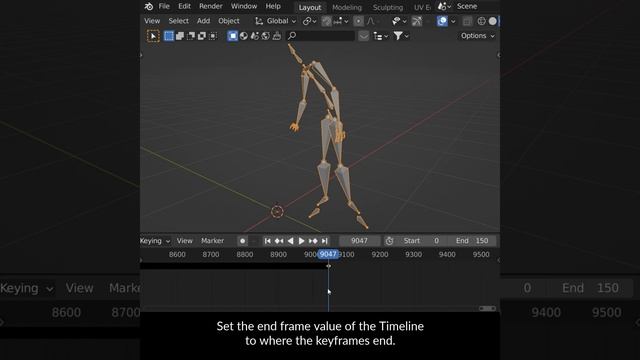640x360 pixels.
Task: Click the Start frame field
Action: tap(422, 241)
